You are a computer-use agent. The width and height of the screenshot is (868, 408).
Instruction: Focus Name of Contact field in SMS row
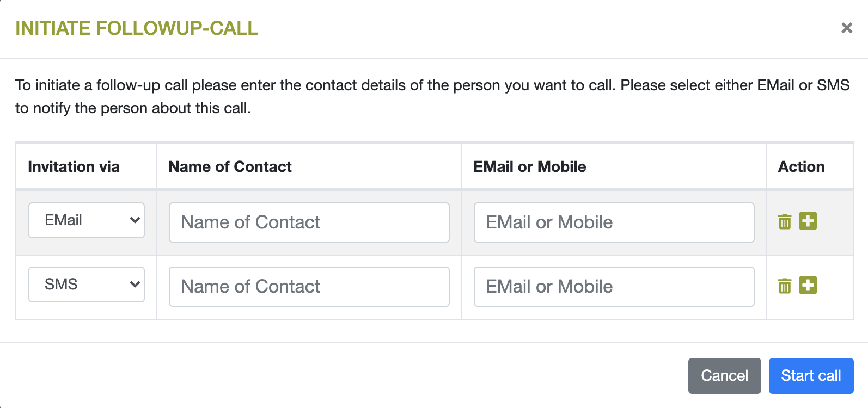309,287
